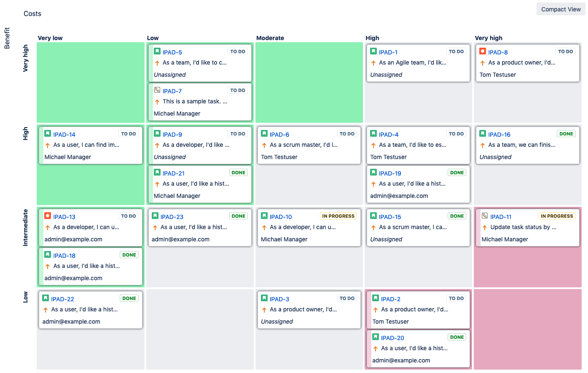Select the IPAD-15 card summary text

[x=413, y=227]
